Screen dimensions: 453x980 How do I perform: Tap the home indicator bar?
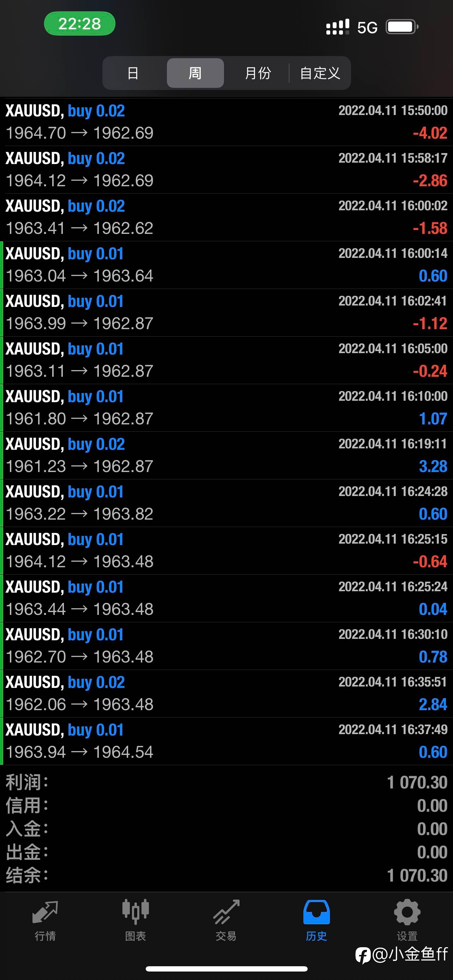pyautogui.click(x=226, y=969)
